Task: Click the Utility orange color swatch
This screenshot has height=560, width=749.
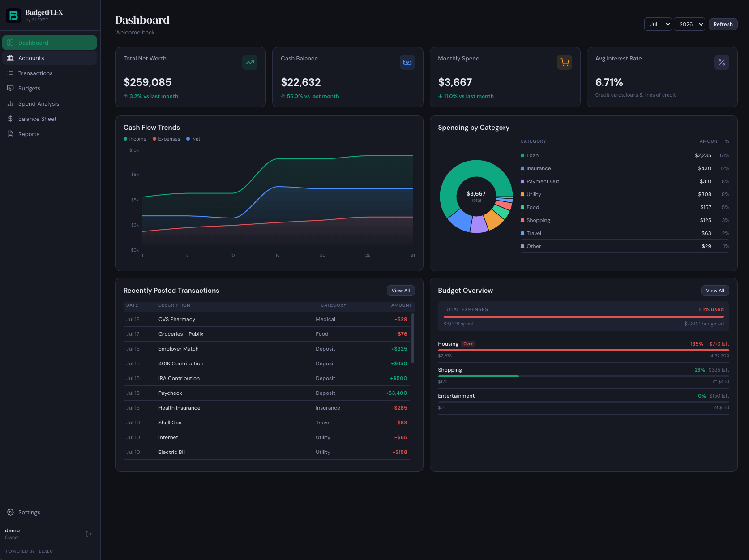Action: (522, 194)
